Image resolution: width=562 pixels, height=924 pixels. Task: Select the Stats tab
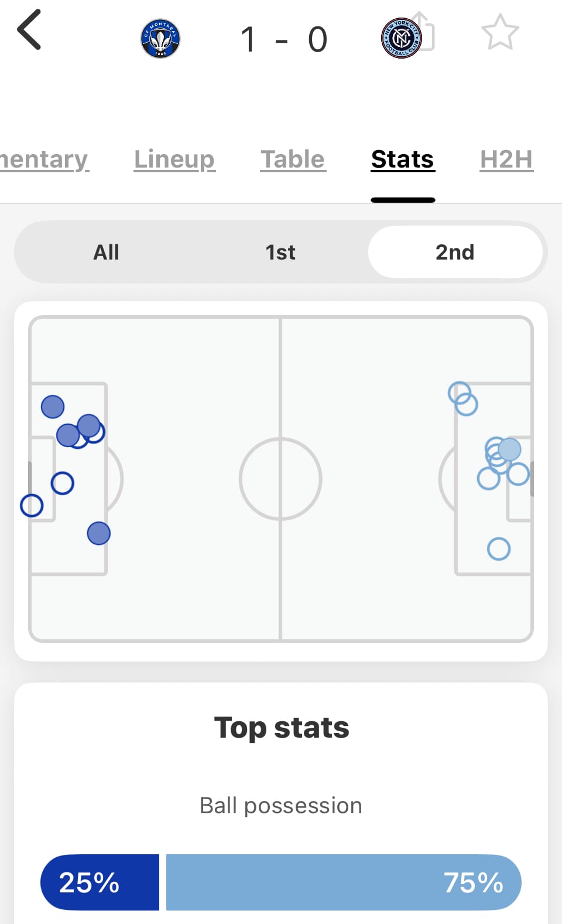[x=403, y=159]
